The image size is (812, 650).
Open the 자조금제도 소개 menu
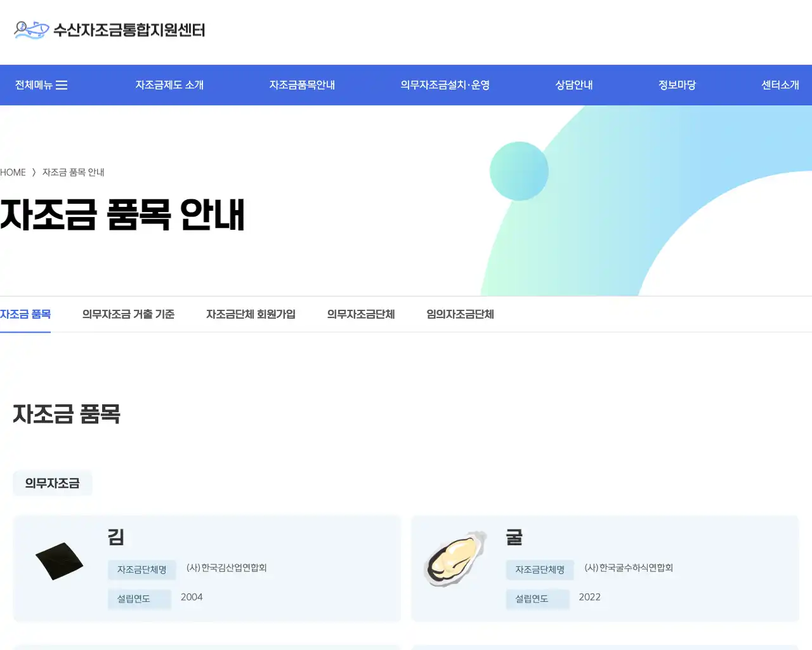(169, 84)
